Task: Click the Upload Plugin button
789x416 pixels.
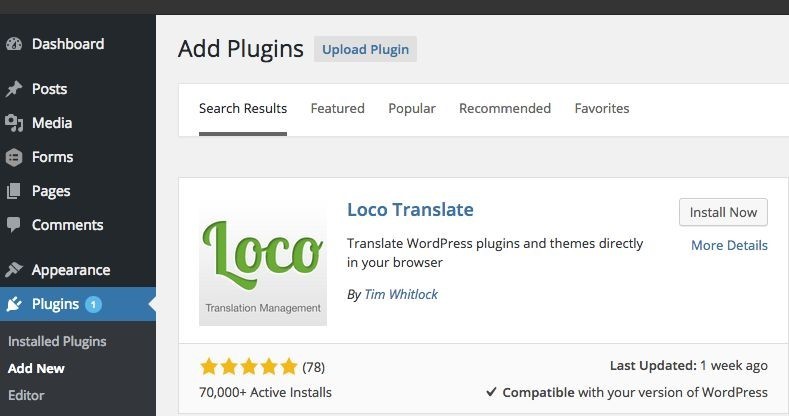Action: (365, 49)
